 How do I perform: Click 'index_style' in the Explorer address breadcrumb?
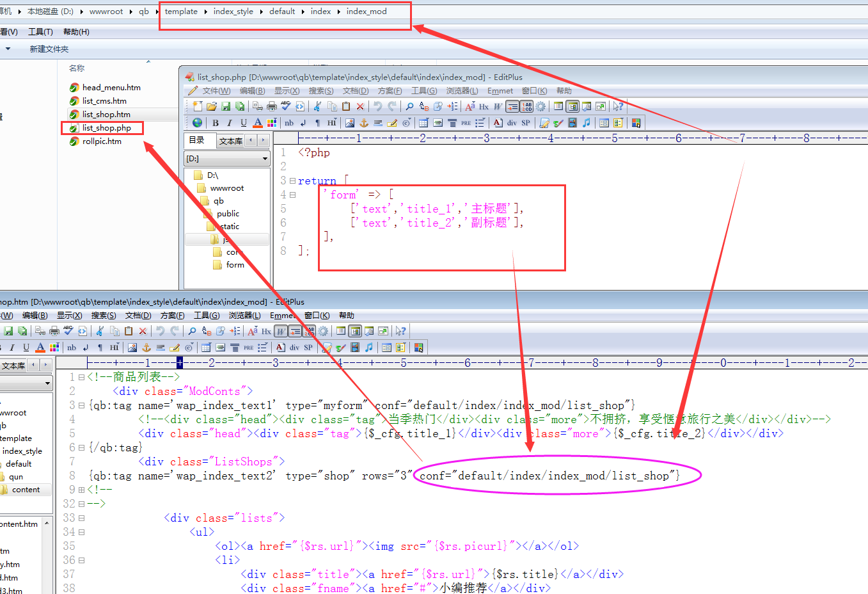(233, 12)
